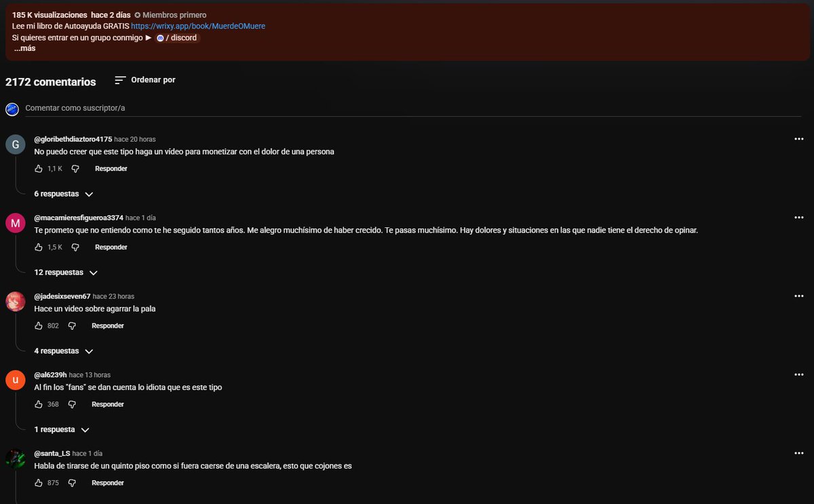Dislike the comment by @macamieresfigueroa3374

click(x=75, y=247)
